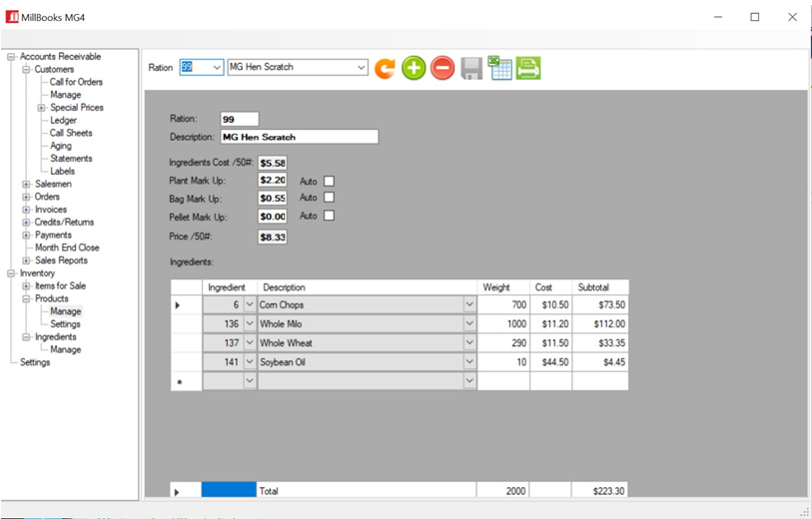Open Statements in the tree
Image resolution: width=812 pixels, height=519 pixels.
[x=71, y=159]
